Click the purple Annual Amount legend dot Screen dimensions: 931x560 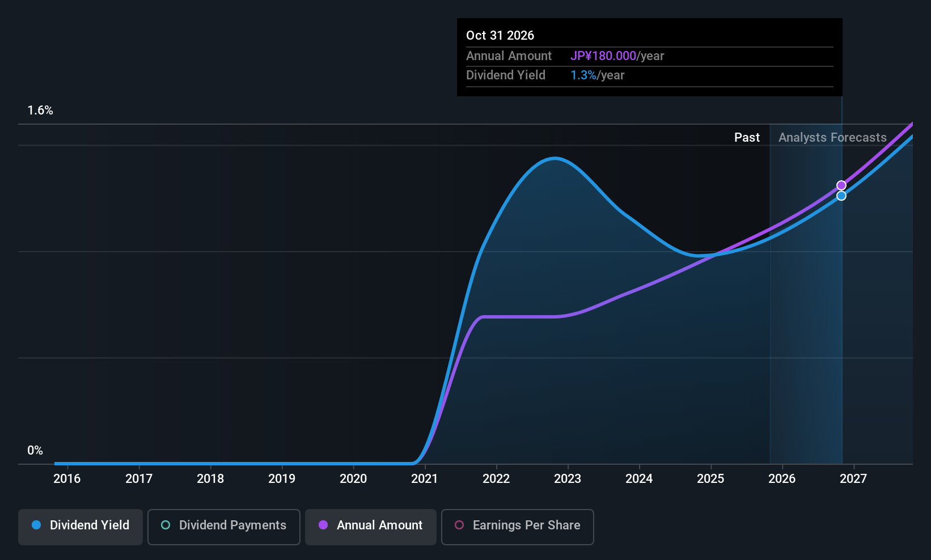pyautogui.click(x=323, y=525)
